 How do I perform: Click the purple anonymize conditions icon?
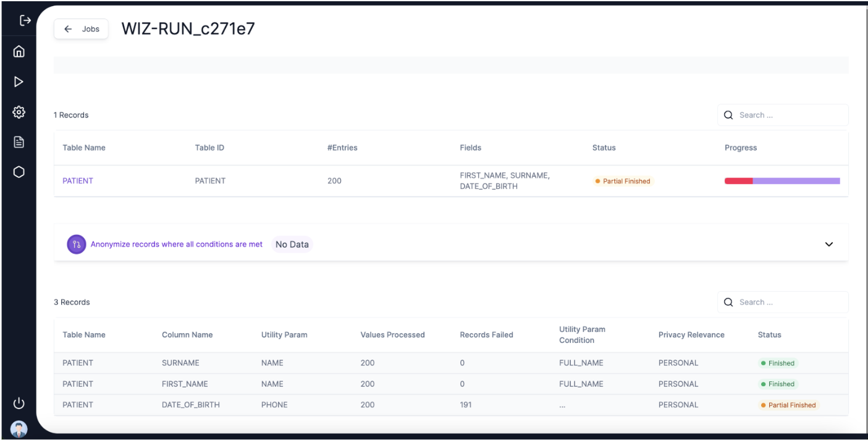(x=76, y=244)
